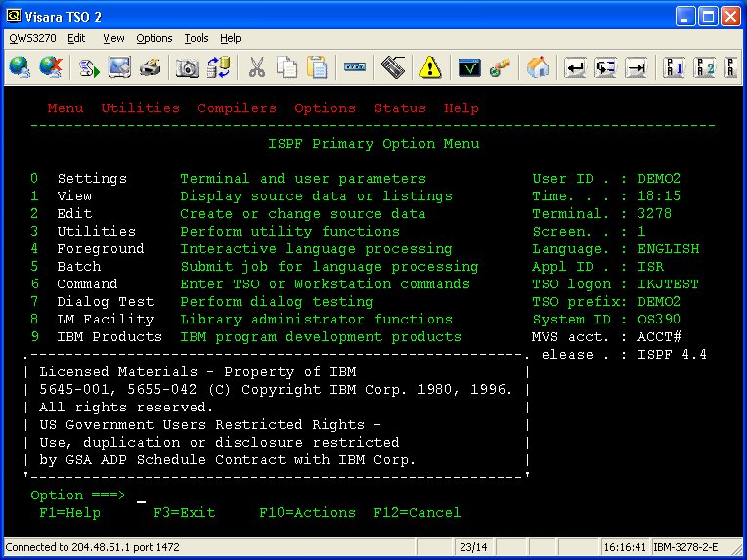Click the Copy pages icon

point(286,67)
